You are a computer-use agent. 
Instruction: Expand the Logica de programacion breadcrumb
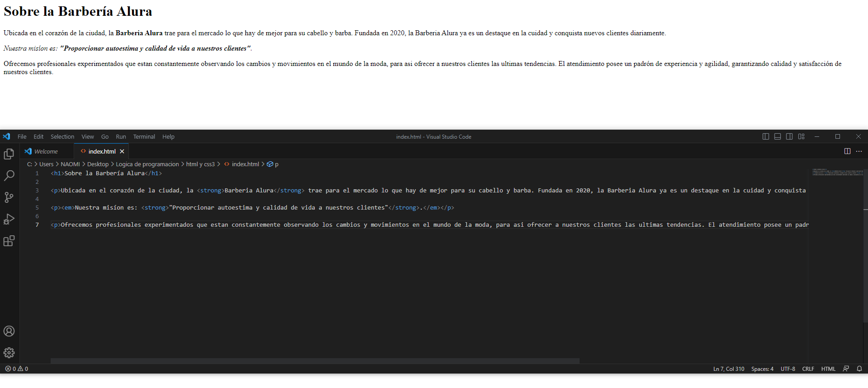[147, 164]
